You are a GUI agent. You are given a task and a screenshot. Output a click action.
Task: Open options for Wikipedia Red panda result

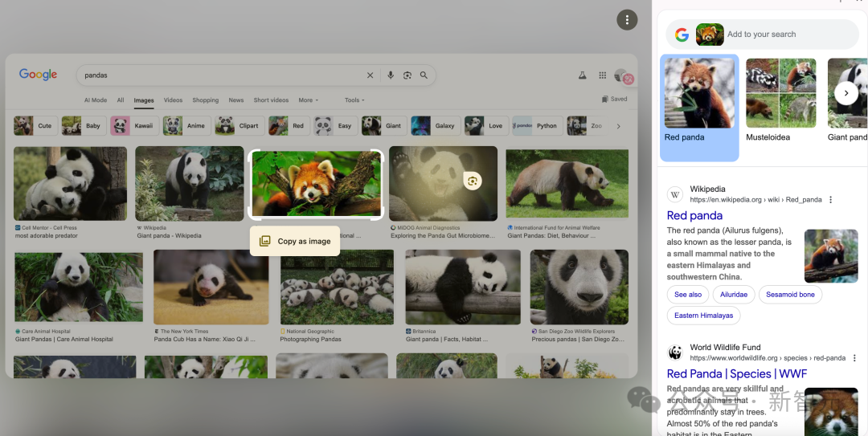[x=830, y=200]
